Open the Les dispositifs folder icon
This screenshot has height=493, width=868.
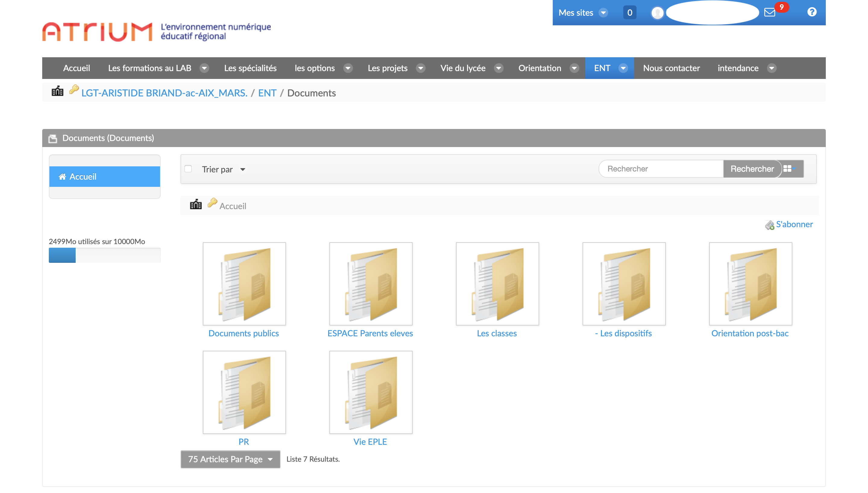(624, 284)
